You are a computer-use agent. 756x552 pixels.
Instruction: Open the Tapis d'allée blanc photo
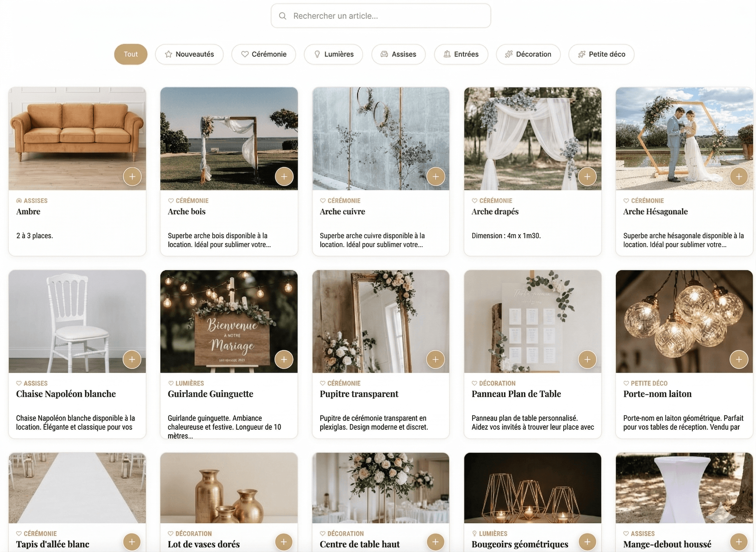point(77,488)
